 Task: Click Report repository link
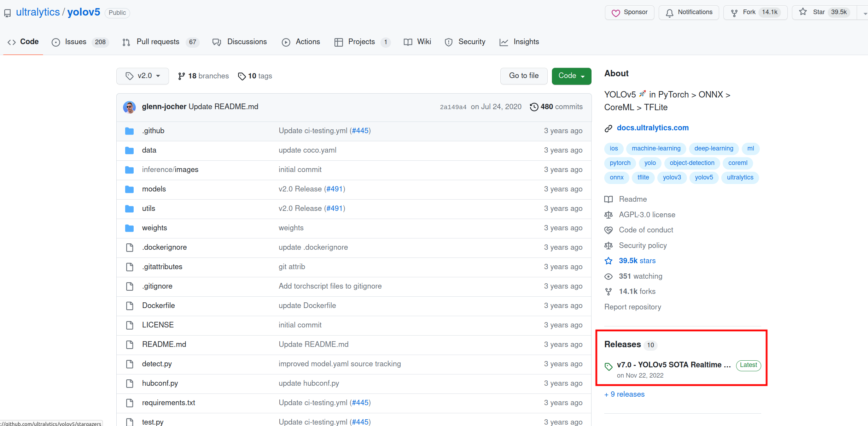[633, 307]
